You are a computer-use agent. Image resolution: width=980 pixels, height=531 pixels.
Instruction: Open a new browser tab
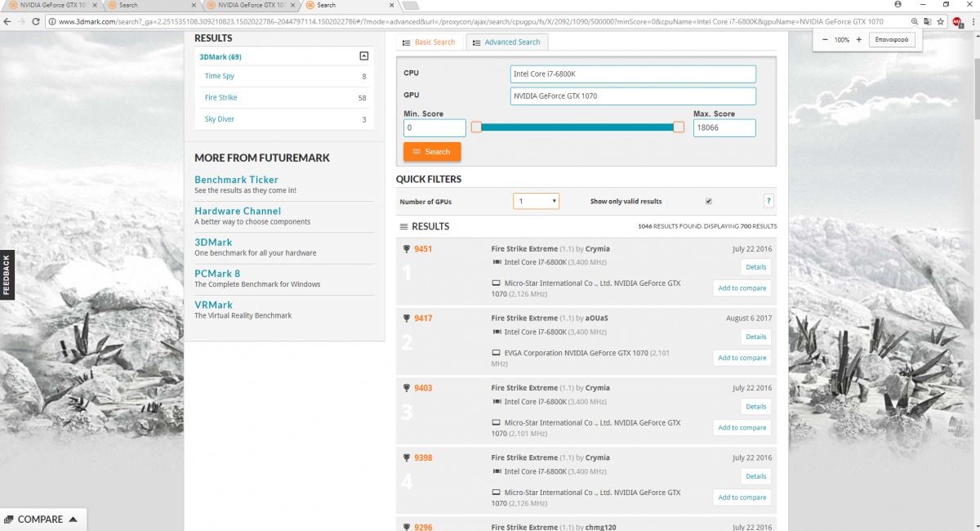[411, 5]
